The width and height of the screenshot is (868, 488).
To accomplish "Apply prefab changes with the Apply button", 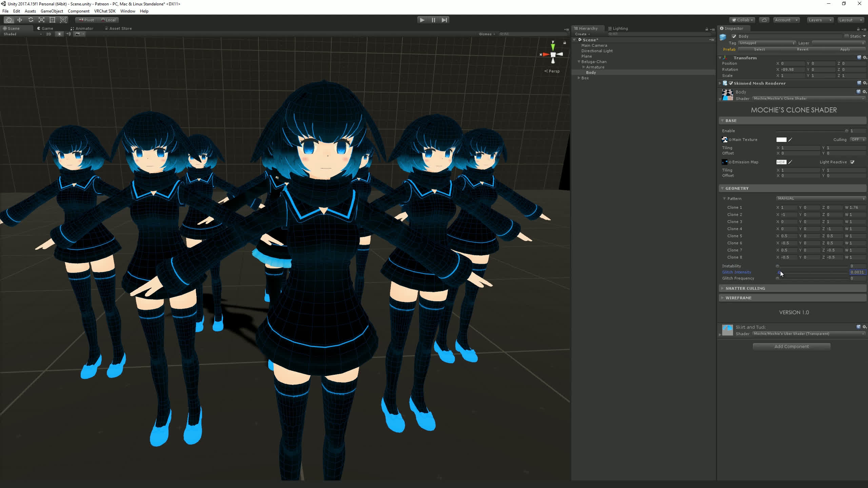I will point(846,49).
